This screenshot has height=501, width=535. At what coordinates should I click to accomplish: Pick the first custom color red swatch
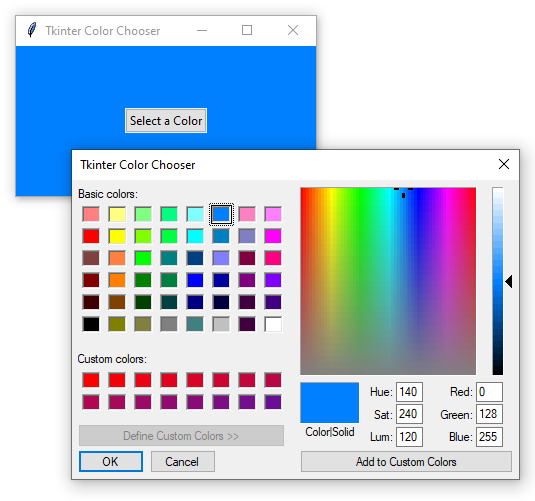[x=91, y=380]
